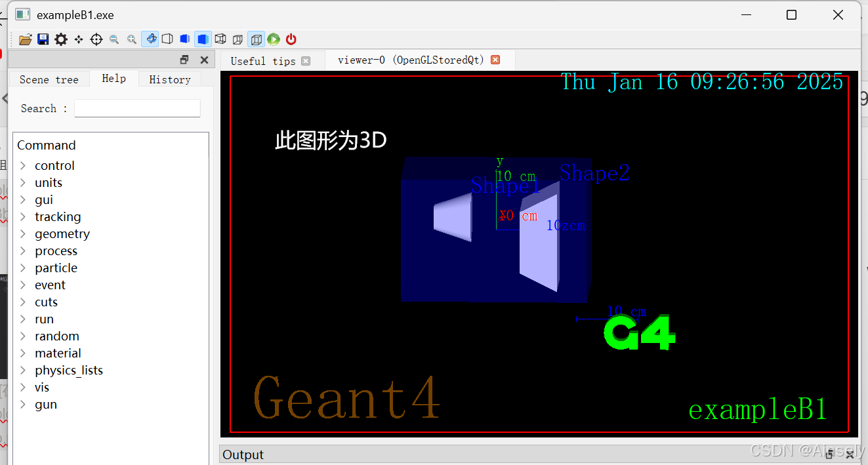
Task: Expand the geometry command node
Action: [x=23, y=233]
